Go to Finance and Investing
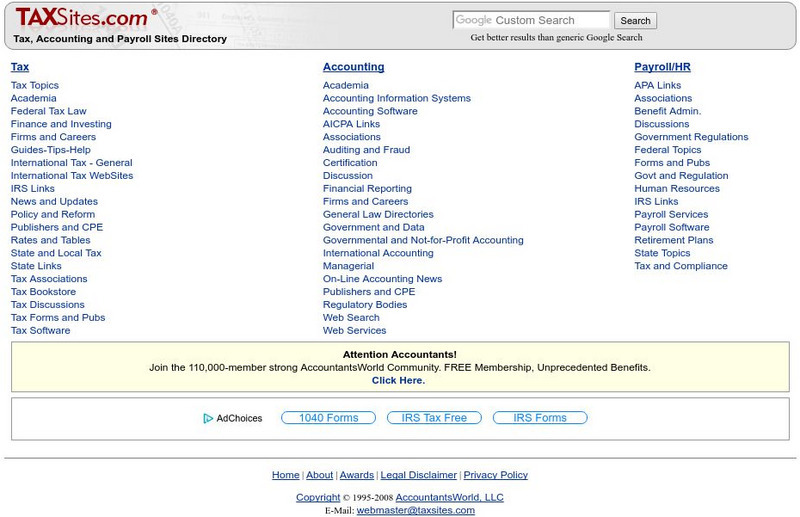This screenshot has width=800, height=517. point(61,124)
